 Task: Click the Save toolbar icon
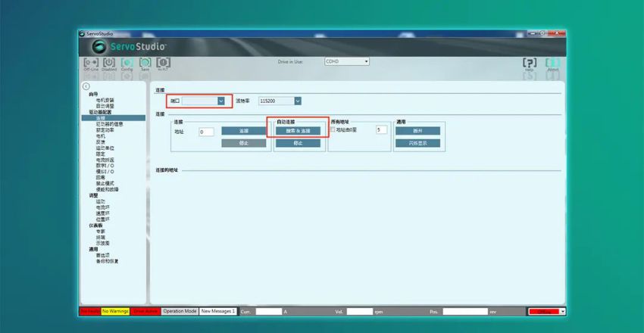(x=144, y=64)
